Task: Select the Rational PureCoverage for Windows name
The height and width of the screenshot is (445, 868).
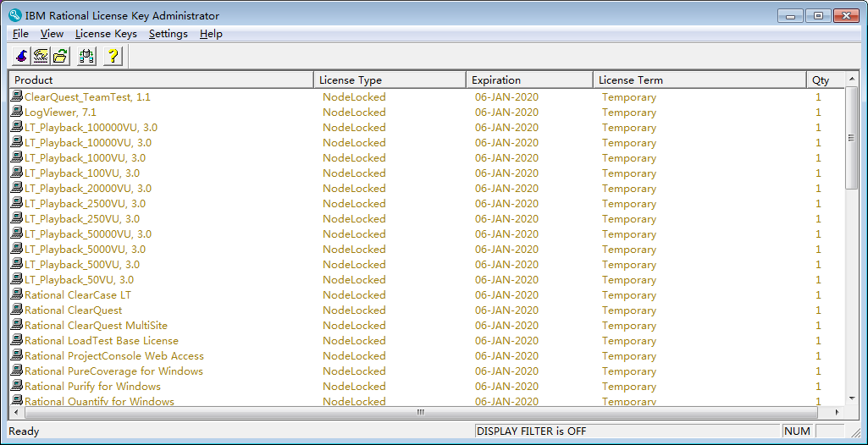Action: 114,371
